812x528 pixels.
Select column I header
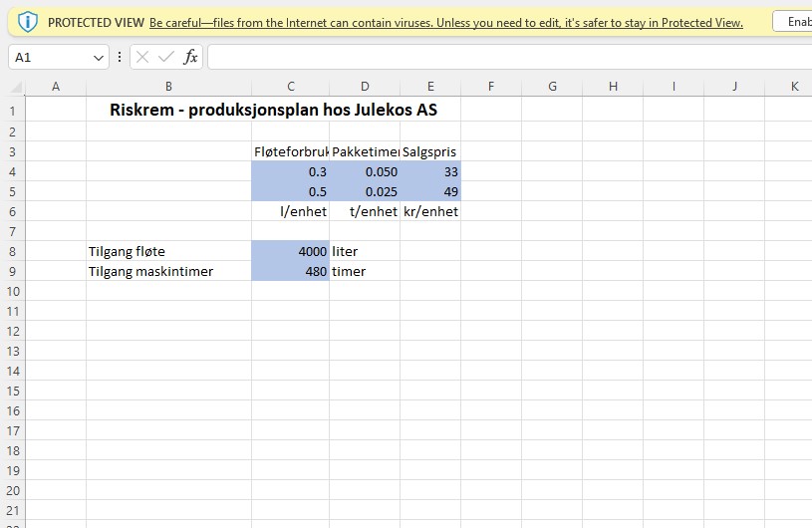[674, 87]
